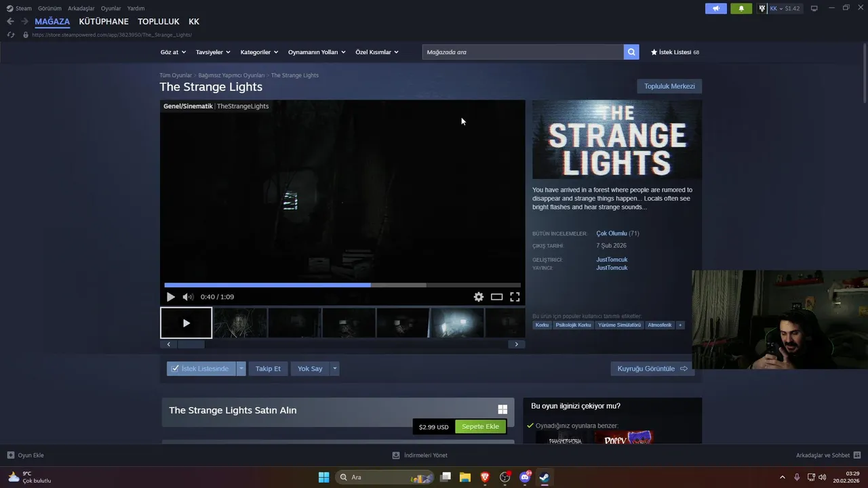Image resolution: width=868 pixels, height=488 pixels.
Task: Open Çok Olumlu reviews link
Action: [x=612, y=233]
